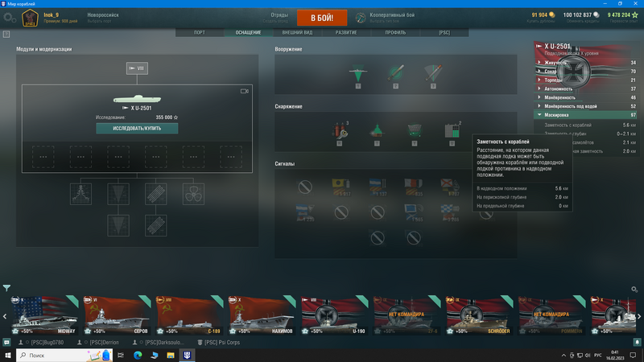The image size is (644, 362).
Task: Click the ИССЛЕДОВАТЬ/КУПИТЬ button
Action: (137, 129)
